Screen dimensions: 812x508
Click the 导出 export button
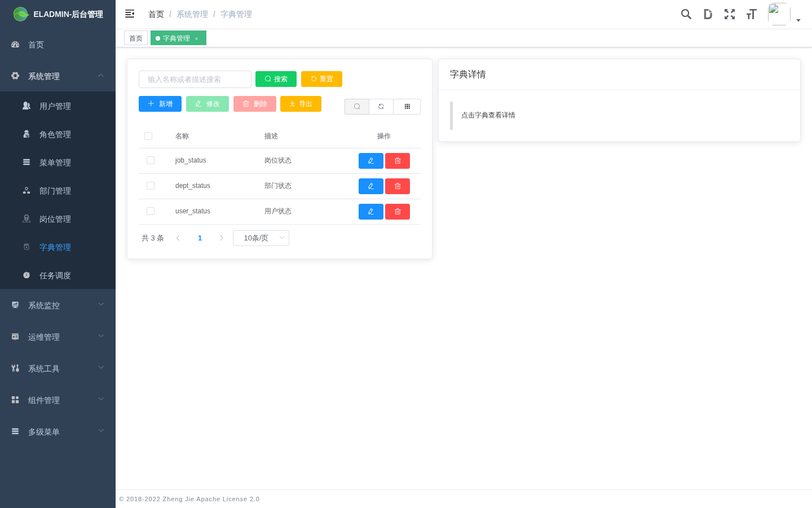301,104
